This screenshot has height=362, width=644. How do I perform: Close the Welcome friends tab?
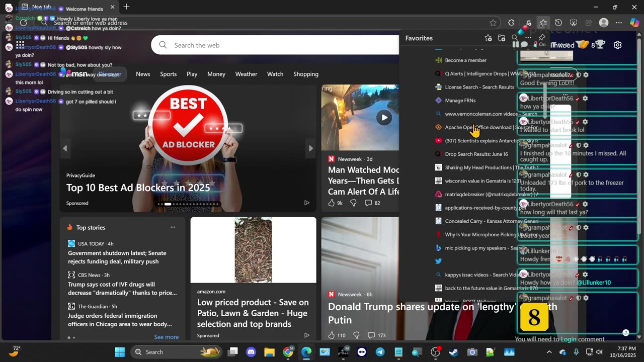click(112, 8)
